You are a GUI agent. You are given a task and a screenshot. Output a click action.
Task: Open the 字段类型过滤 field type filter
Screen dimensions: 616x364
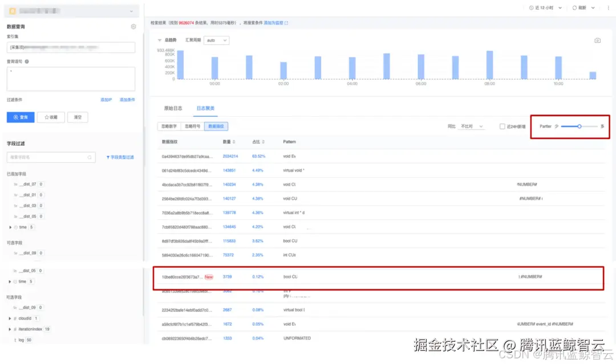point(120,157)
